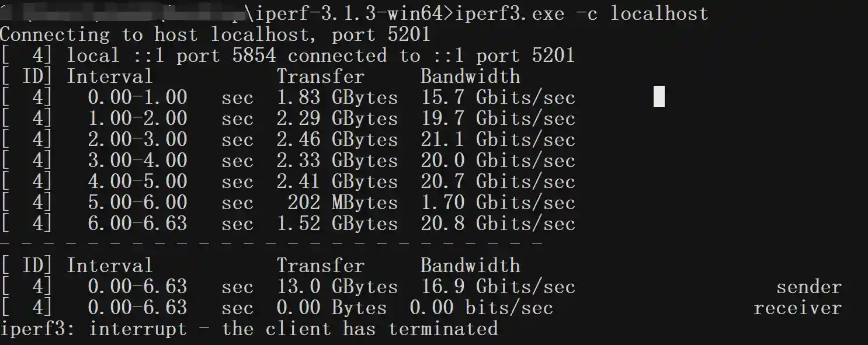Click the 'sender' label

[808, 287]
